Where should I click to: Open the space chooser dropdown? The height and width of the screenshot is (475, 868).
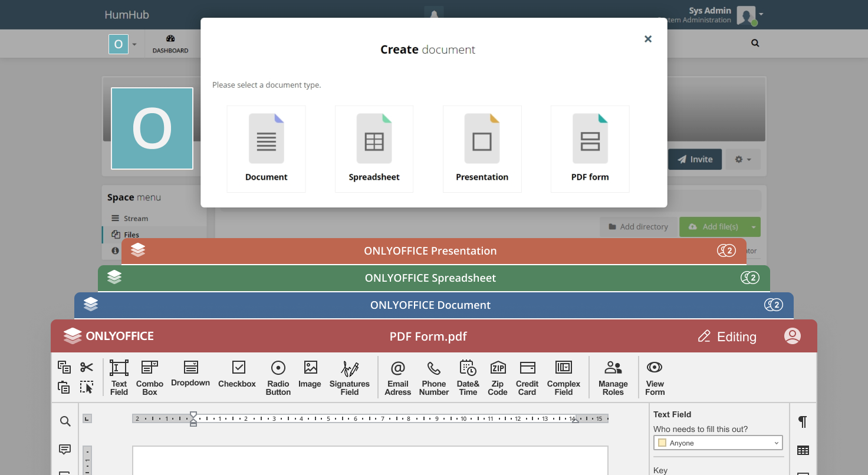click(123, 44)
